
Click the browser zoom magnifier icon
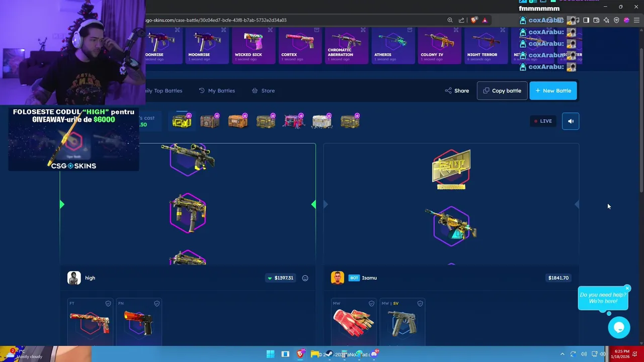click(450, 20)
